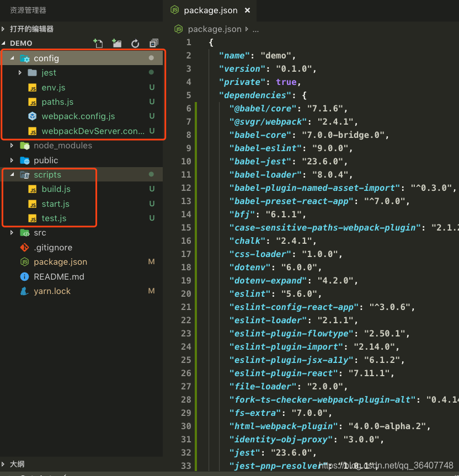The image size is (459, 476).
Task: Click "jest" key on line 32
Action: click(x=245, y=453)
